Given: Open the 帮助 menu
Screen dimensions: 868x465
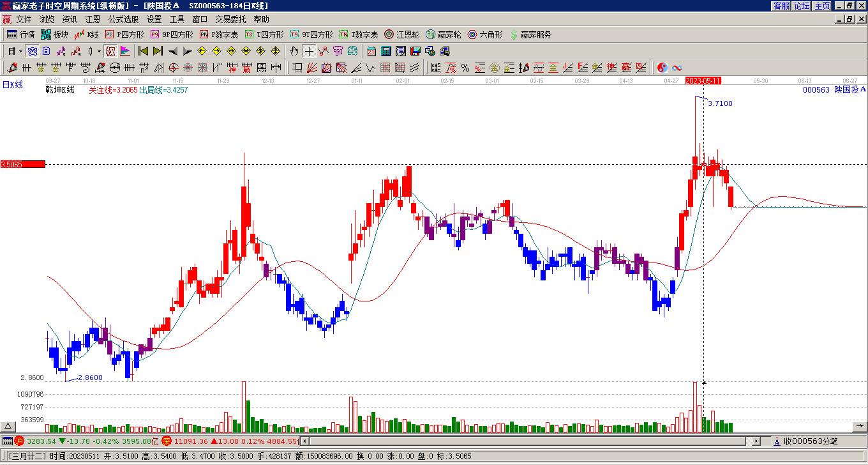Looking at the screenshot, I should point(261,19).
